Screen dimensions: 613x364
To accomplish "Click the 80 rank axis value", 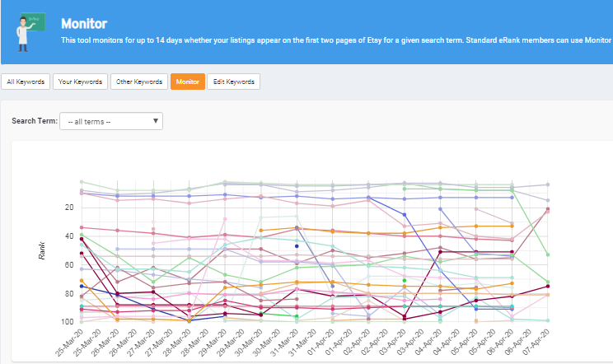I will (x=69, y=293).
